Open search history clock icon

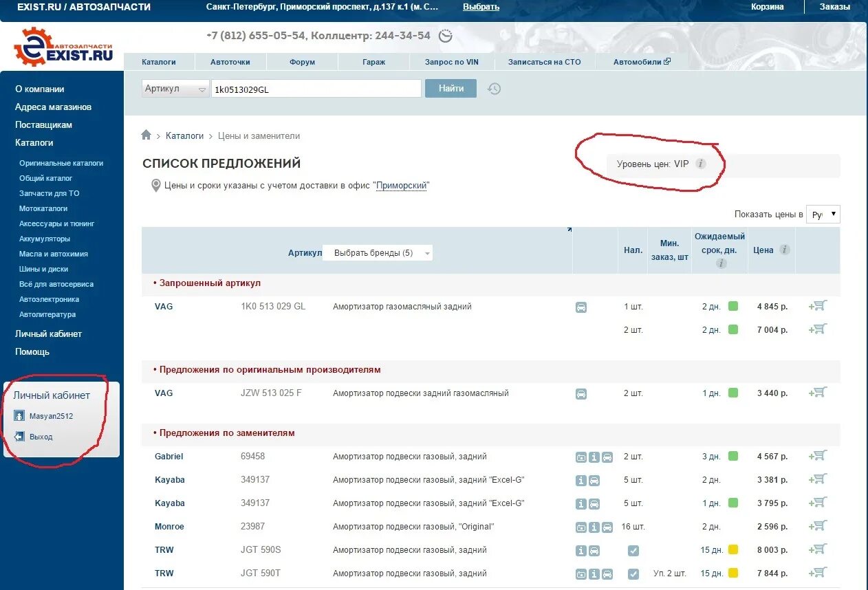click(x=494, y=89)
